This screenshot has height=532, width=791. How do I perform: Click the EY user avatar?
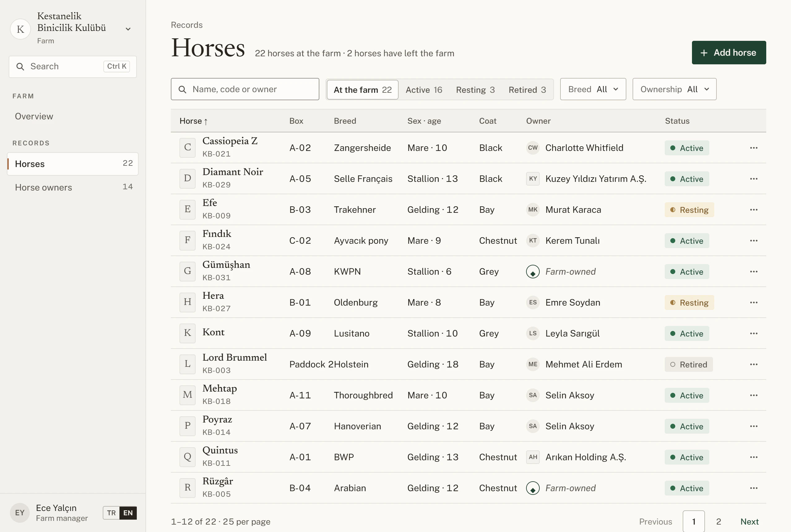[x=20, y=513]
